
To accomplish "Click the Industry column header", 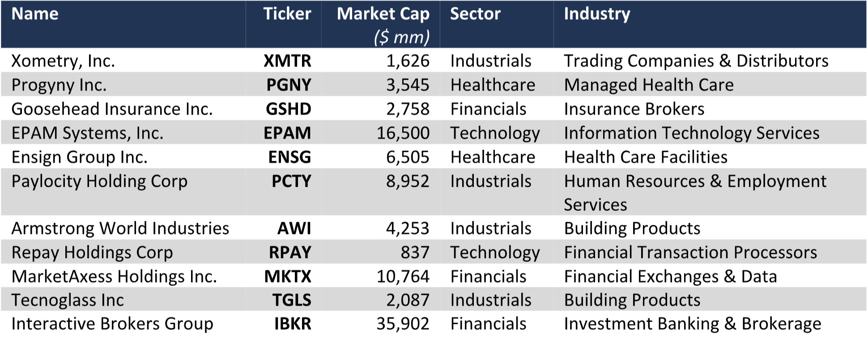I will coord(597,14).
